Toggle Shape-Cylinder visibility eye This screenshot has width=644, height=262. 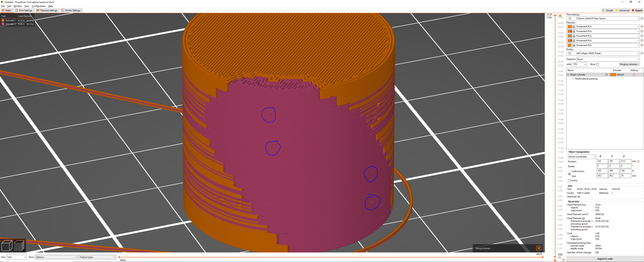[607, 75]
